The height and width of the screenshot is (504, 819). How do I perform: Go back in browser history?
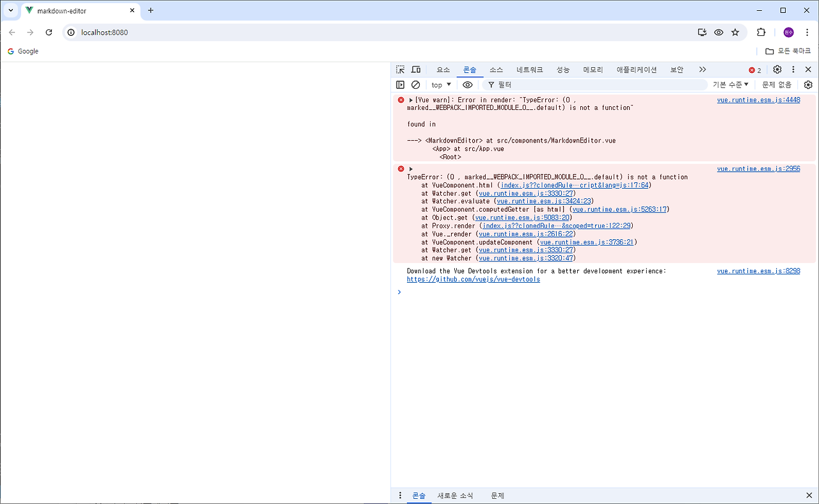pos(12,32)
